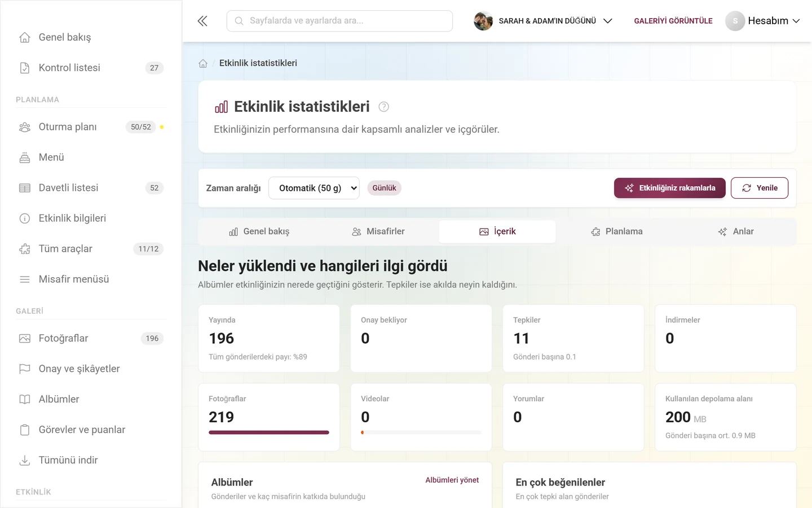Click the Yorumlar stat card
Image resolution: width=812 pixels, height=508 pixels.
coord(573,417)
